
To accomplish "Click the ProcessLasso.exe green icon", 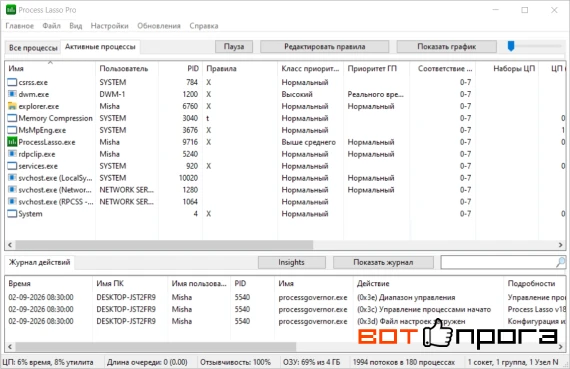I will pyautogui.click(x=12, y=142).
